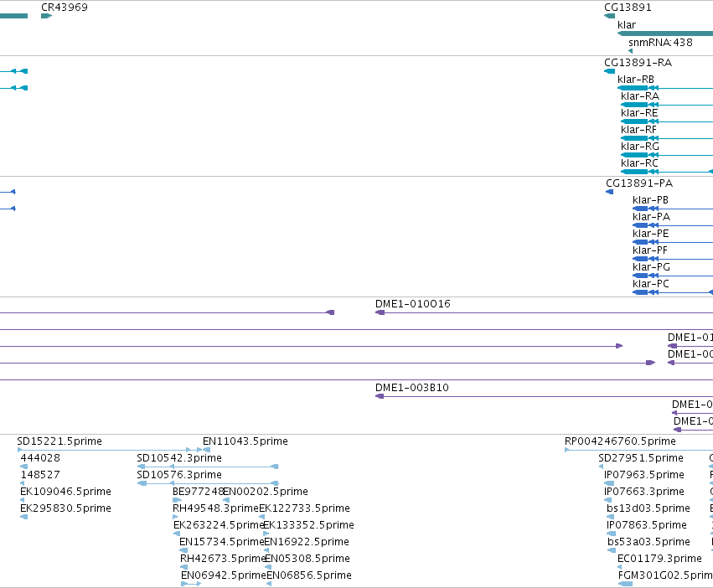Open the 444028 feature label
Screen dimensions: 713x588
tap(40, 458)
